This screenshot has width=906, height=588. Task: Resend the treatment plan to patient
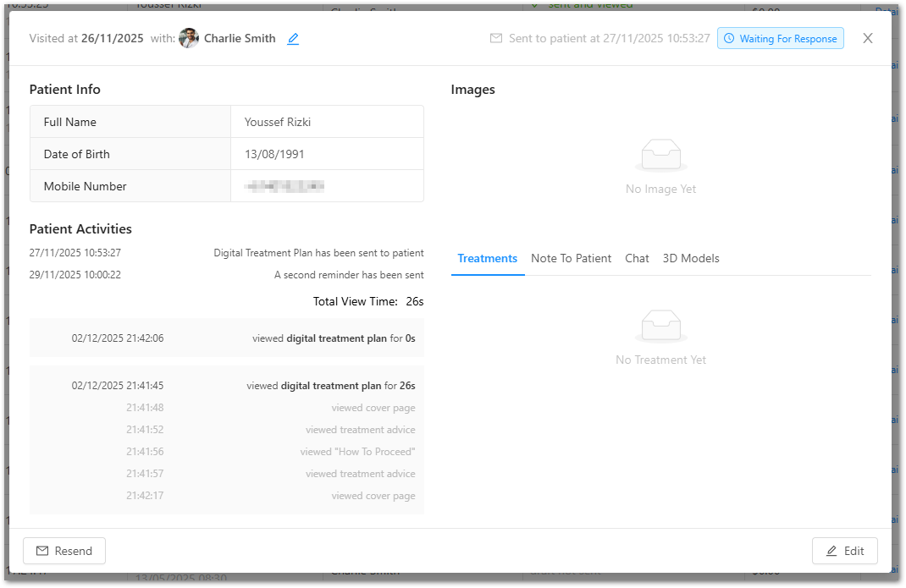click(x=64, y=551)
